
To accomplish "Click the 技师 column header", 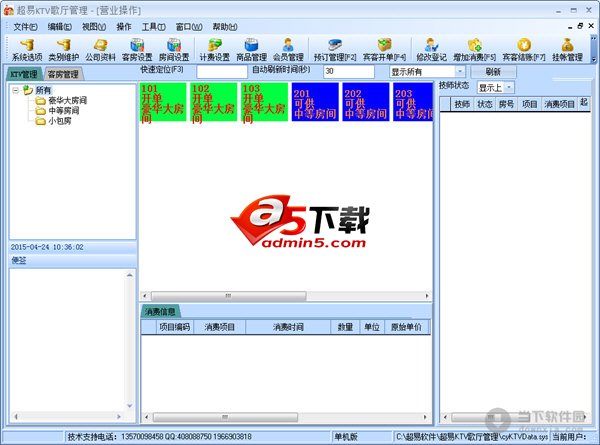I will coord(462,104).
